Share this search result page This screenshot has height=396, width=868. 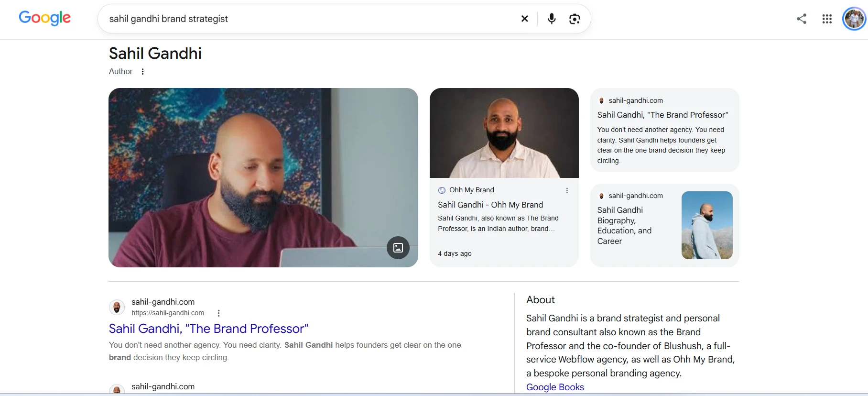[802, 19]
